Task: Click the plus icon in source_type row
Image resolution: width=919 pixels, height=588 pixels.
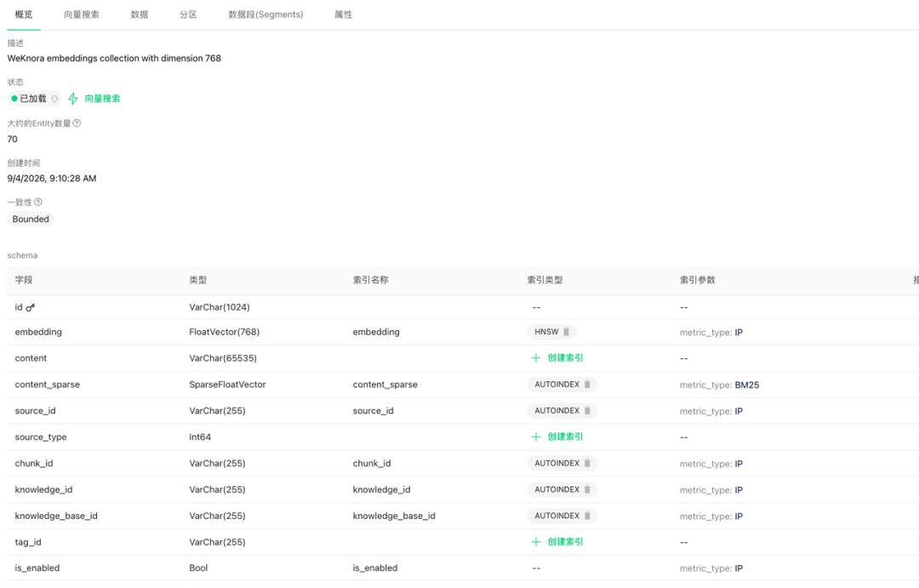Action: pos(536,437)
